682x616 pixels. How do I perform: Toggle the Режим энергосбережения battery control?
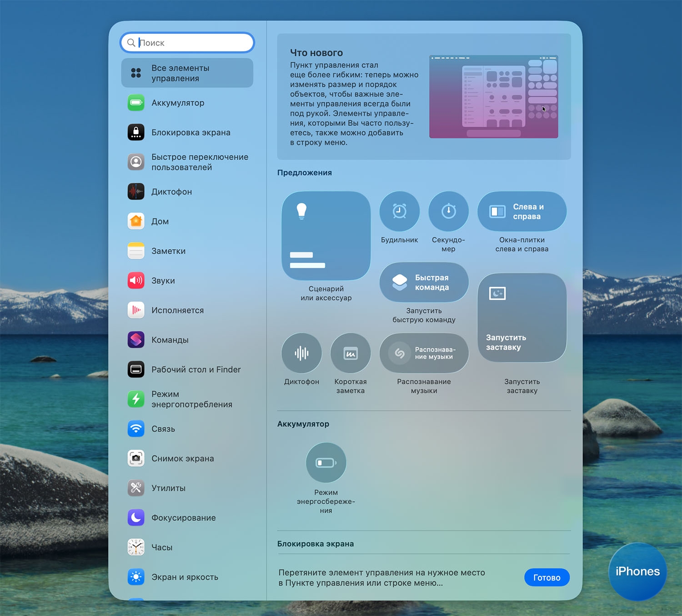(326, 463)
